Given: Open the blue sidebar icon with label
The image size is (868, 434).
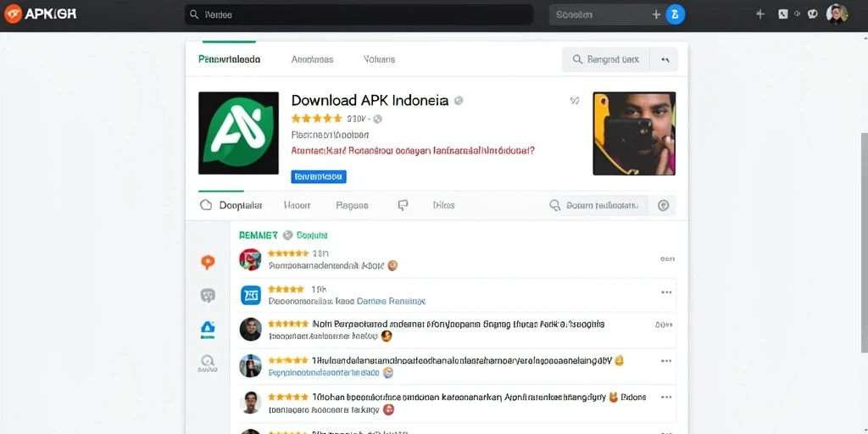Looking at the screenshot, I should [x=208, y=330].
